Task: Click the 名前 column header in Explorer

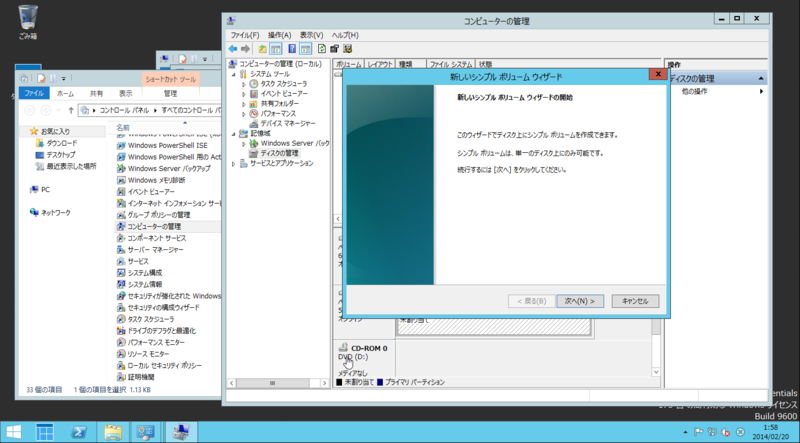Action: (x=122, y=128)
